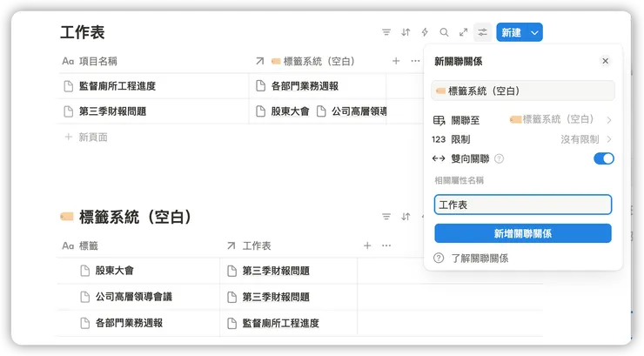Click 第三季財報問題 relation in 股東大會 row
This screenshot has width=644, height=356.
coord(276,271)
